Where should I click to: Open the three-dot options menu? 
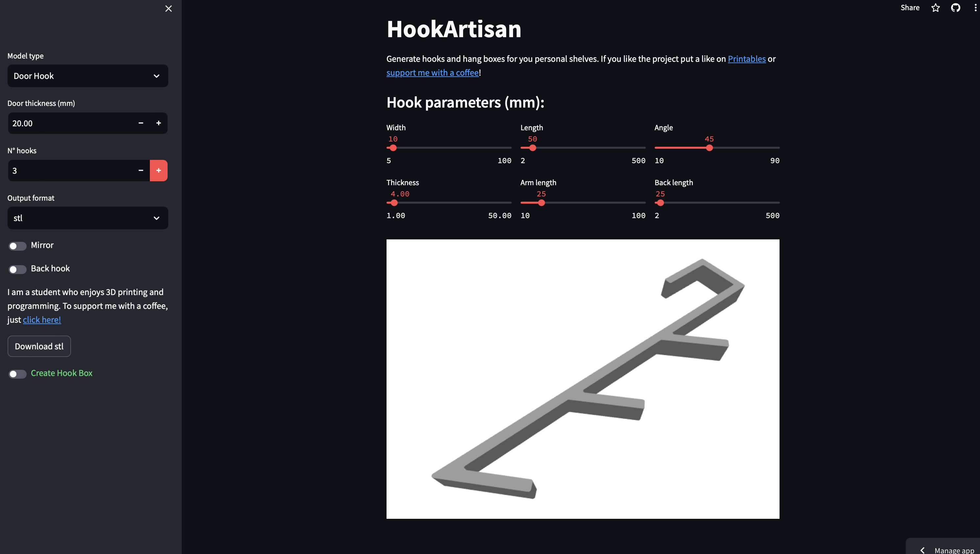click(975, 8)
